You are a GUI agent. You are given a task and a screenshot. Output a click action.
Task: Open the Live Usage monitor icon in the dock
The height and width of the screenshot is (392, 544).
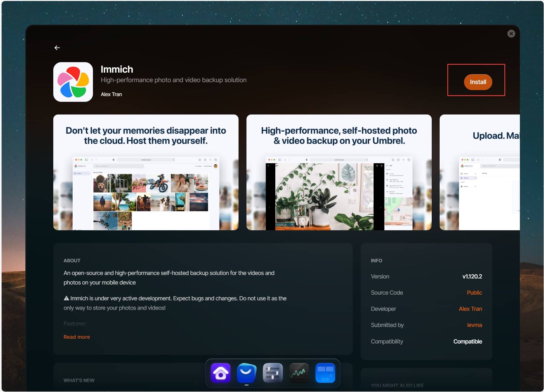pyautogui.click(x=299, y=373)
